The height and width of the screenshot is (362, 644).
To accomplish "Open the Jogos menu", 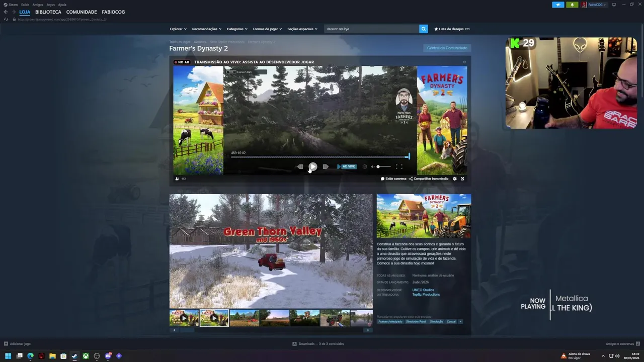I will tap(50, 5).
